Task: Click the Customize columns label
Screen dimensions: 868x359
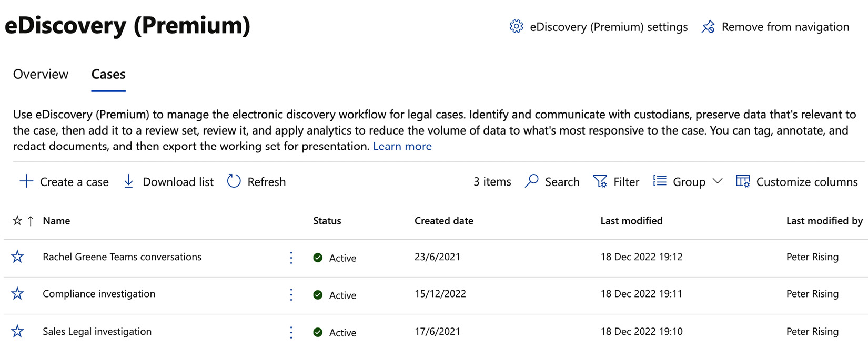Action: (807, 182)
